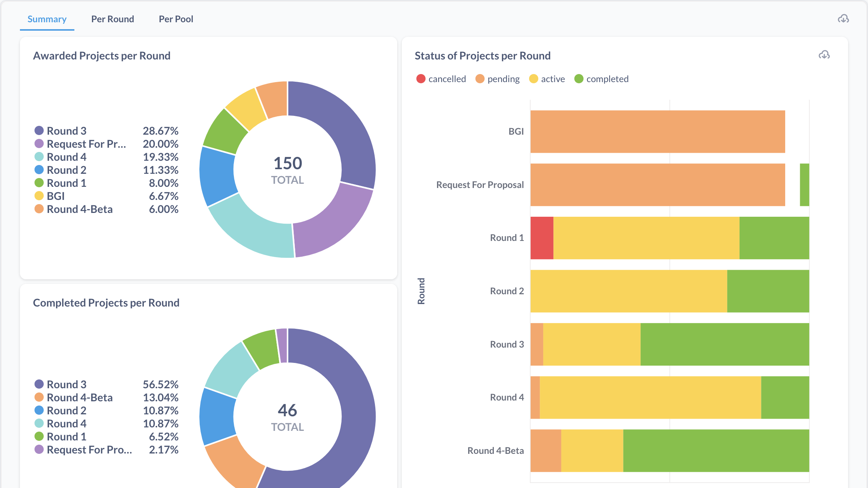
Task: Click the 150 TOTAL value in Awarded donut
Action: pyautogui.click(x=288, y=170)
